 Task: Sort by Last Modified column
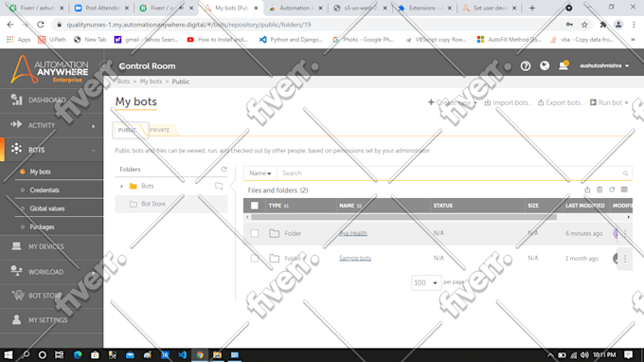(x=585, y=206)
